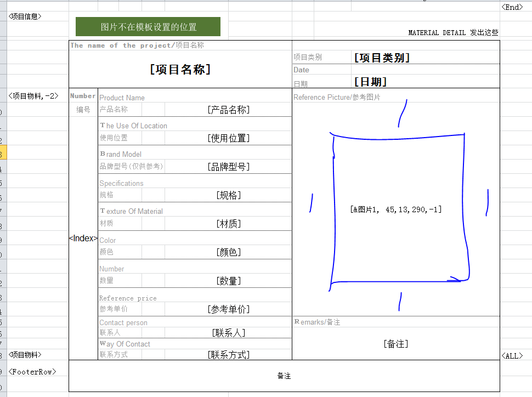532x397 pixels.
Task: Click the Brand Model label
Action: pos(121,154)
